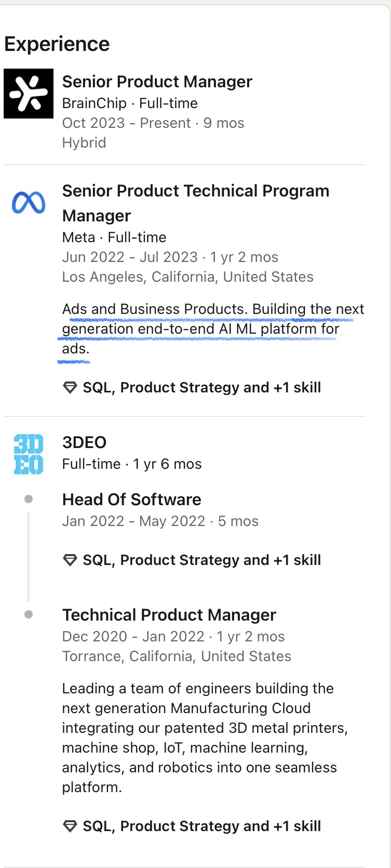Select the Head Of Software role title
The height and width of the screenshot is (868, 391).
tap(131, 499)
